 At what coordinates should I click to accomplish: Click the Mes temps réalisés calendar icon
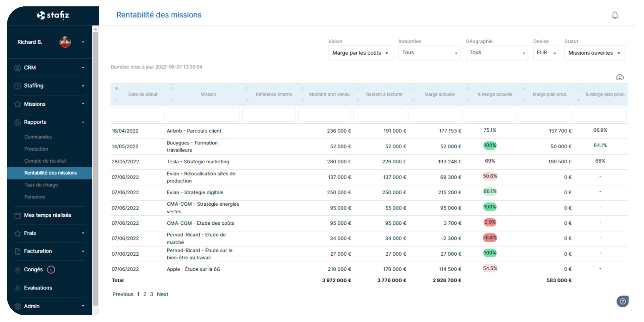coord(18,215)
